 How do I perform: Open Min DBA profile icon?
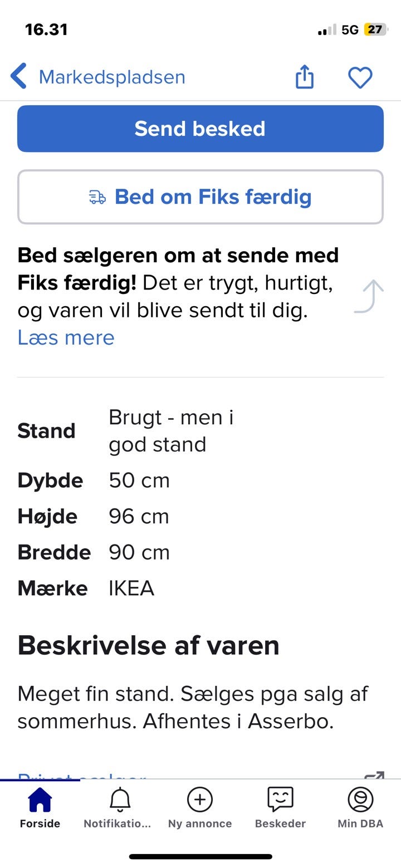tap(360, 800)
